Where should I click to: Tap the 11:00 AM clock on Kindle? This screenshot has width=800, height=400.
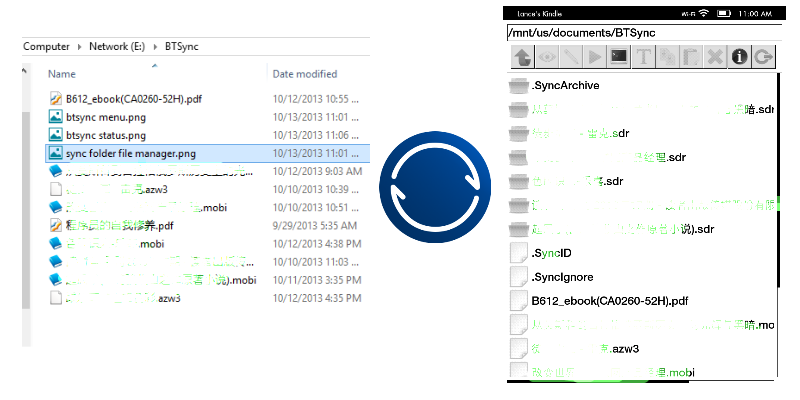tap(754, 14)
